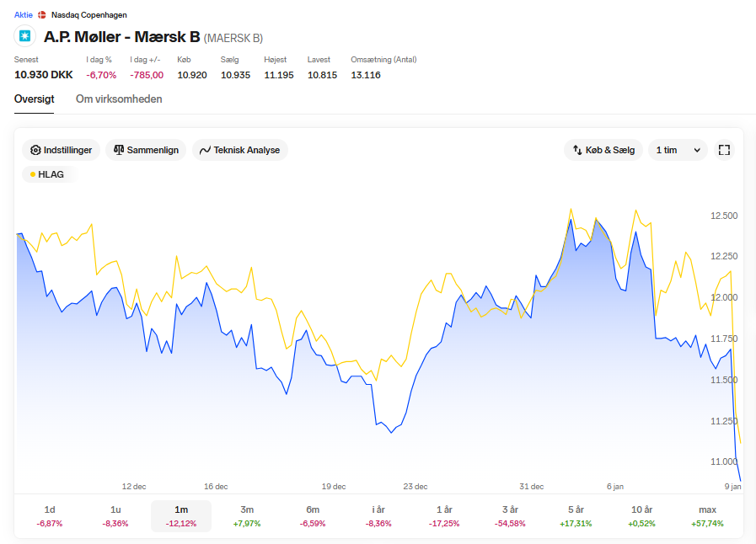Select the 3 år time range
The width and height of the screenshot is (756, 544).
pyautogui.click(x=510, y=516)
